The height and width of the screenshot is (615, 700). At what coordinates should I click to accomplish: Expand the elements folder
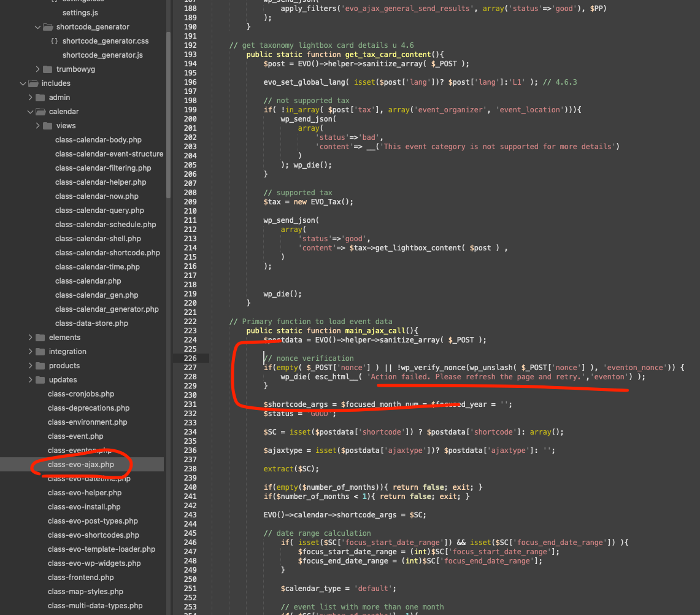point(30,338)
